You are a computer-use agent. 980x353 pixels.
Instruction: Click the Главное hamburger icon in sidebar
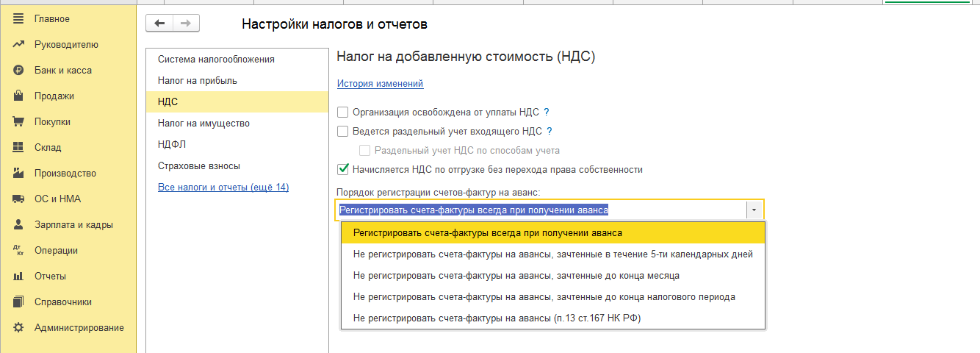tap(19, 18)
